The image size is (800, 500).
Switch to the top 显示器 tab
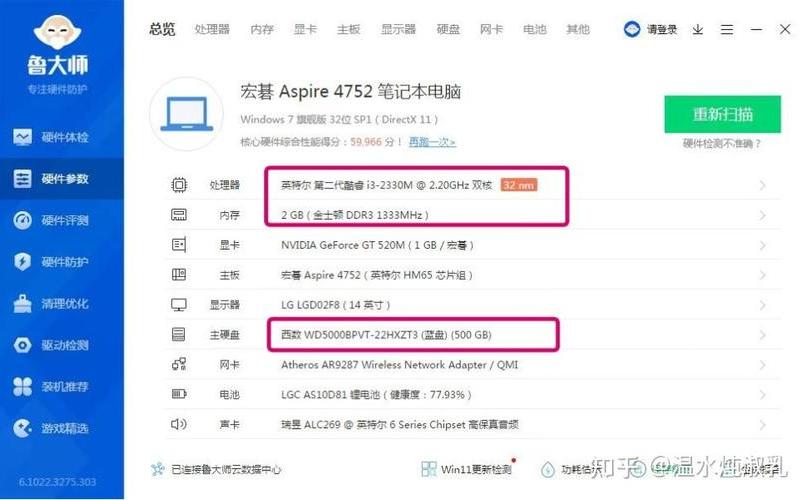point(398,29)
